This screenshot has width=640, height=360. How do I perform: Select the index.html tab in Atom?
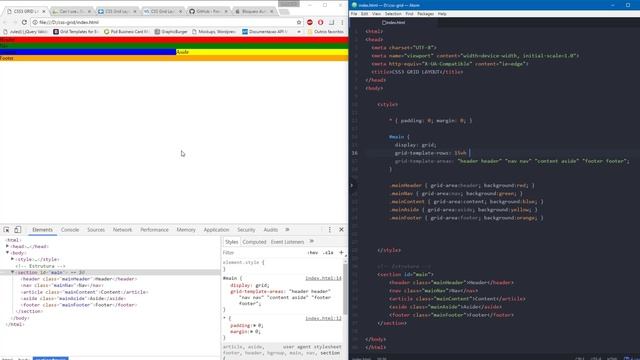pos(394,22)
